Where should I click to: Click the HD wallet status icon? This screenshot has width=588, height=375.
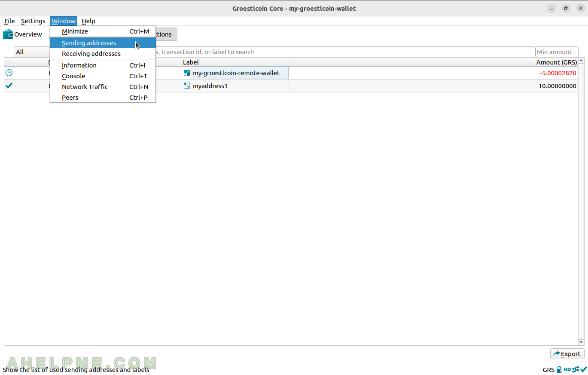point(567,369)
